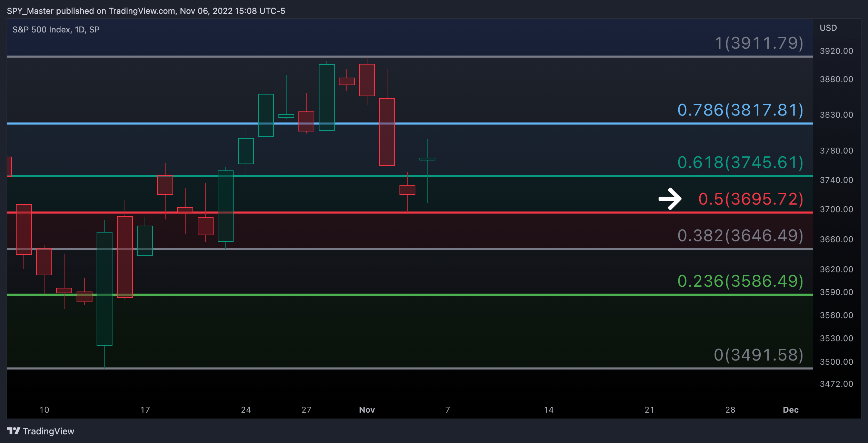Click the Fibonacci label 0.382(3646.49)

click(740, 236)
